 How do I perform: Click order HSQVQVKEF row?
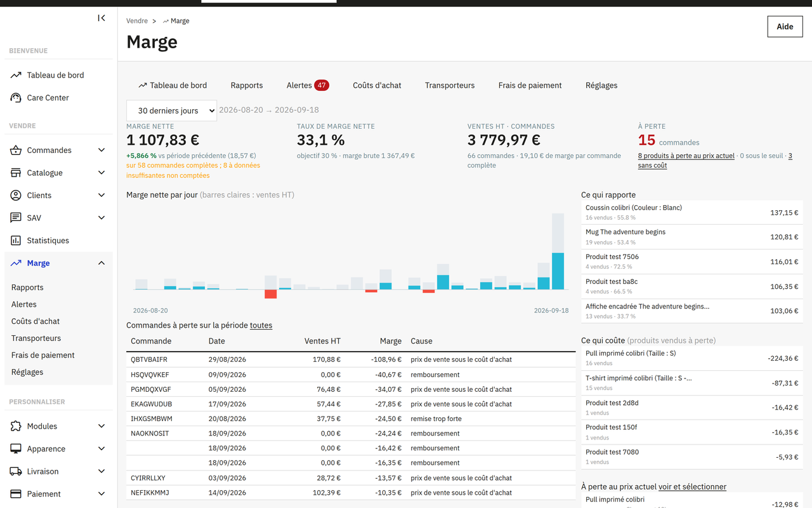pyautogui.click(x=351, y=375)
